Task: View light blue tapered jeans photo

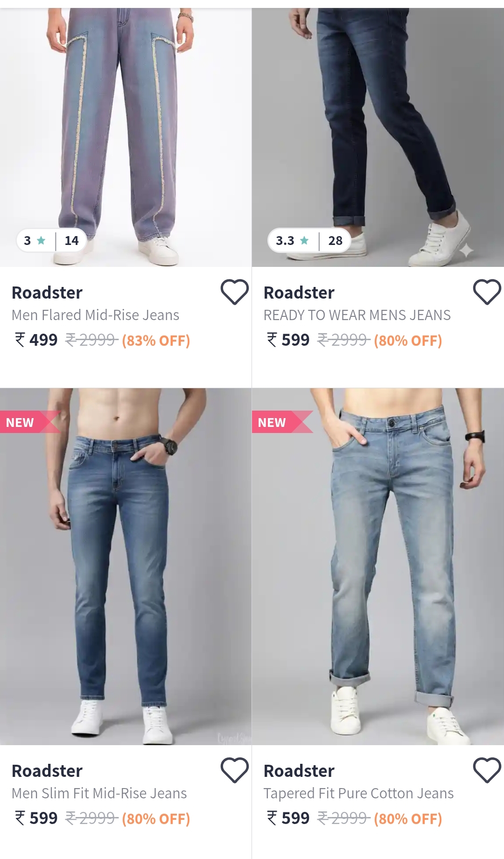Action: [x=378, y=566]
